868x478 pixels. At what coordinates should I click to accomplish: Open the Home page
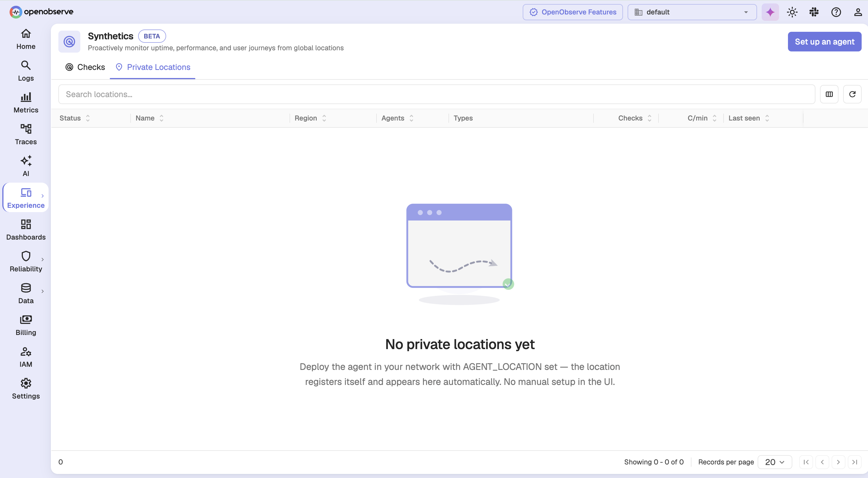pos(26,39)
